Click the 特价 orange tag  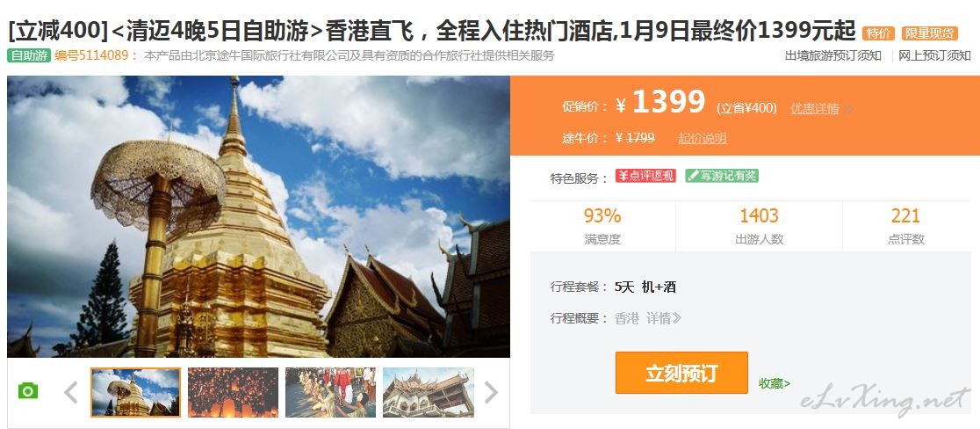point(879,33)
